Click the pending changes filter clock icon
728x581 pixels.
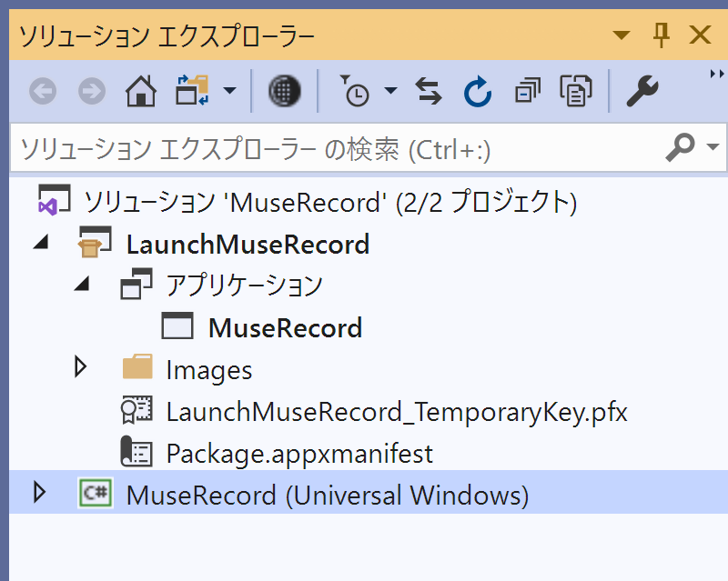coord(354,91)
